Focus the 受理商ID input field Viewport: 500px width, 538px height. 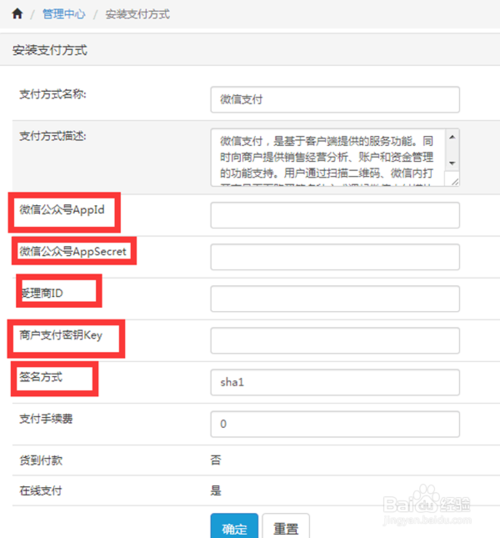[x=335, y=299]
